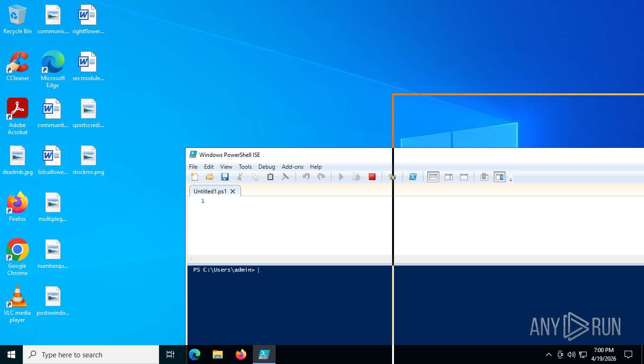The width and height of the screenshot is (644, 364).
Task: Click PowerShell ISE taskbar button
Action: (x=264, y=355)
